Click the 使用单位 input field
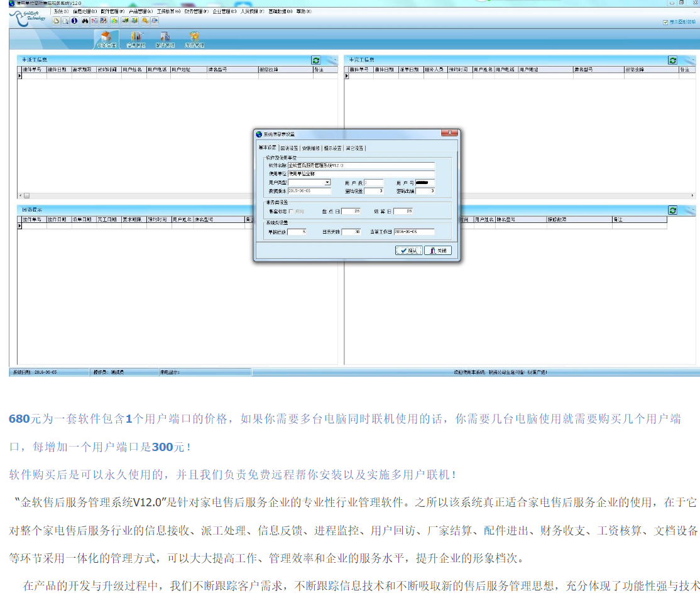The height and width of the screenshot is (603, 700). pyautogui.click(x=361, y=174)
